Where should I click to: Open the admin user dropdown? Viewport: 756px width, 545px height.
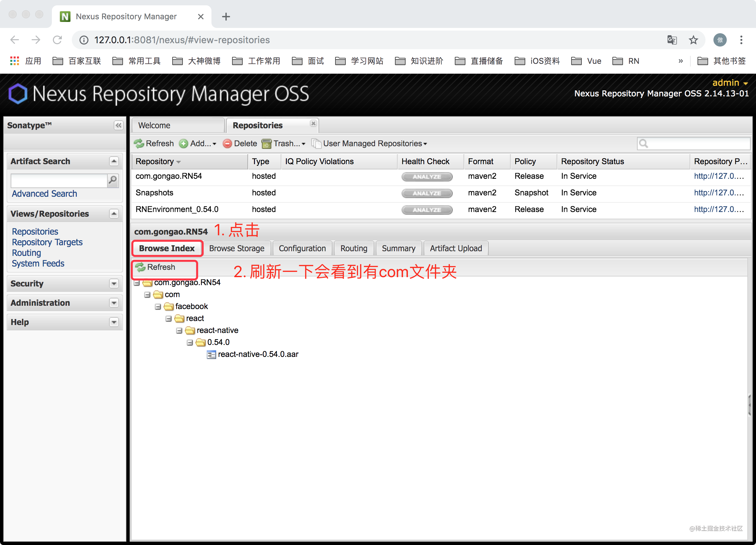pos(730,83)
